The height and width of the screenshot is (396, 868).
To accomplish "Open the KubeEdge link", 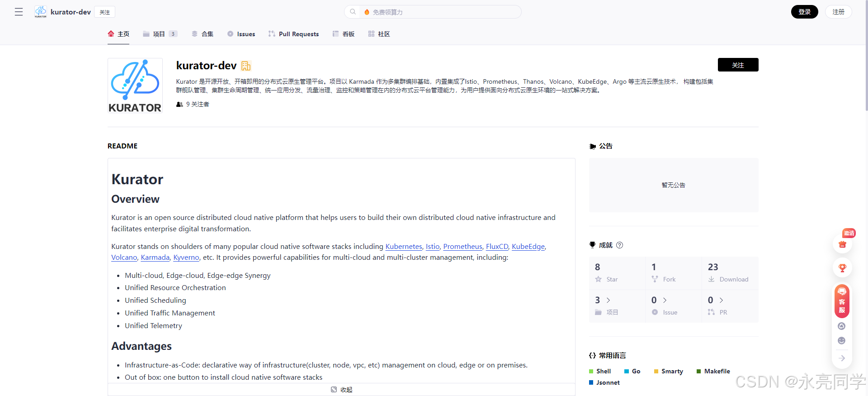I will 528,247.
